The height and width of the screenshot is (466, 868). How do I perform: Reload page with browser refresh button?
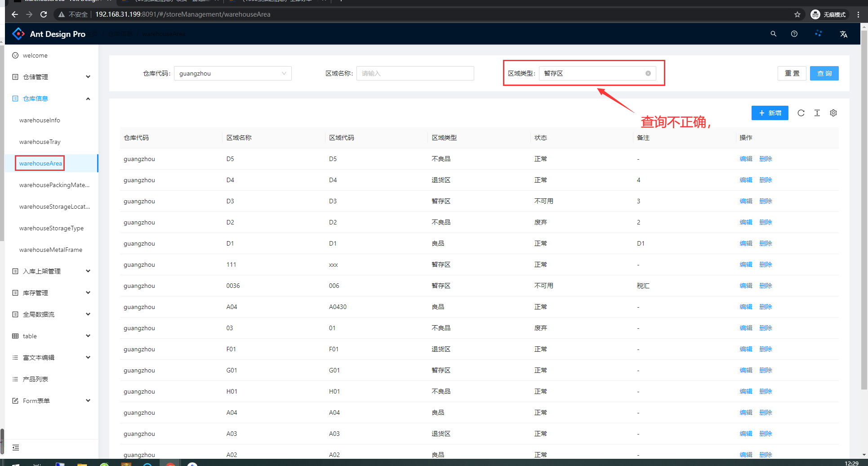(44, 14)
